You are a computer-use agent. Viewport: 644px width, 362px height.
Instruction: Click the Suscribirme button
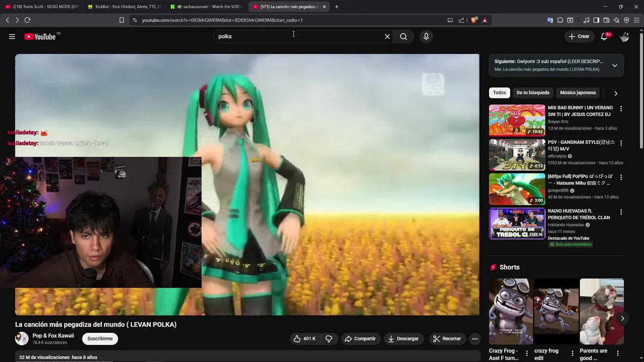coord(100,339)
